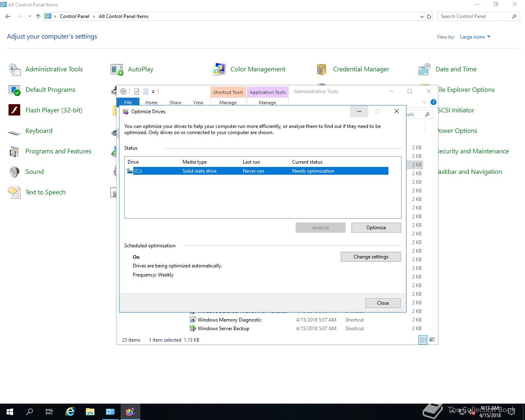The width and height of the screenshot is (525, 420).
Task: Open File Explorer from taskbar
Action: (x=90, y=412)
